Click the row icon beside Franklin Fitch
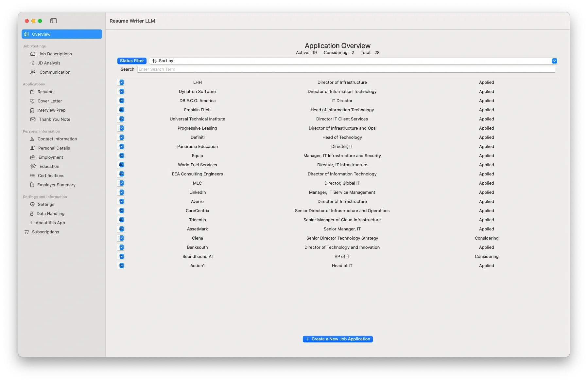Screen dimensions: 588x381 [x=121, y=110]
